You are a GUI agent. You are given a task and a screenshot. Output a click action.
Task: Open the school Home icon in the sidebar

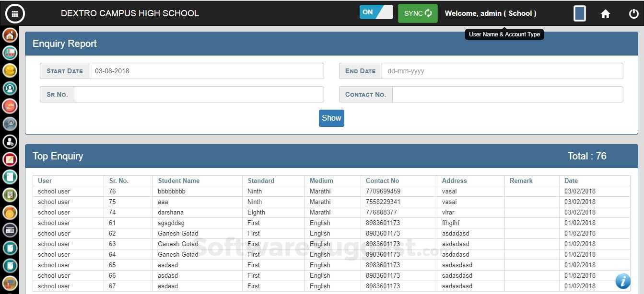pyautogui.click(x=10, y=35)
